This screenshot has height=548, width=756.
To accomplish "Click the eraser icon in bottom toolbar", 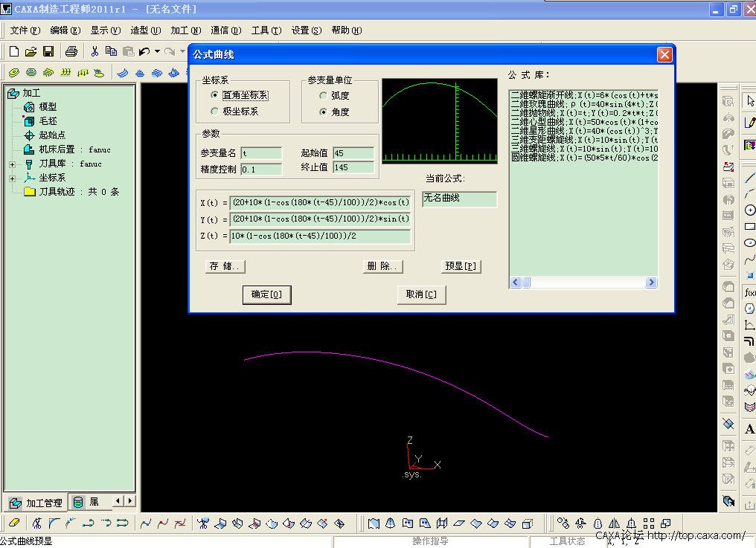I will (x=14, y=523).
